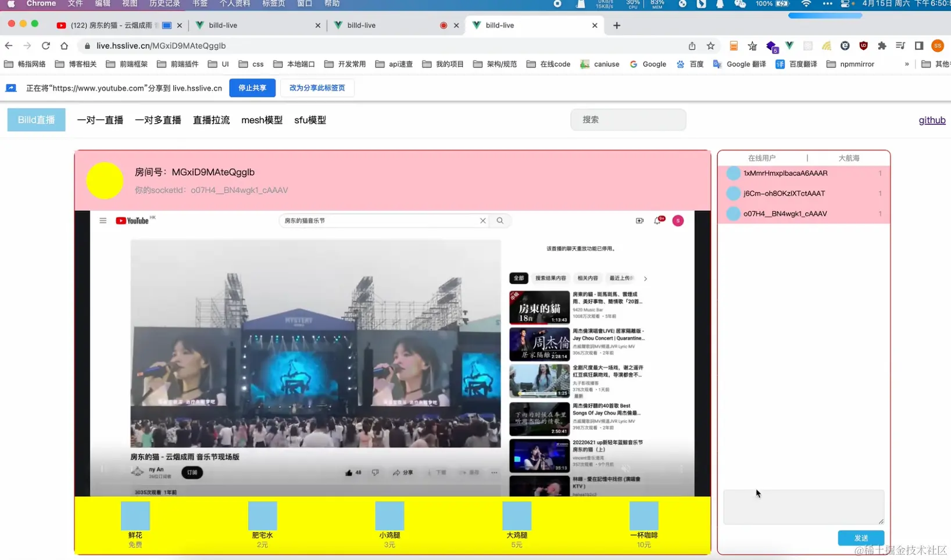Viewport: 951px width, 560px height.
Task: Select the 在线用户 tab
Action: (x=761, y=158)
